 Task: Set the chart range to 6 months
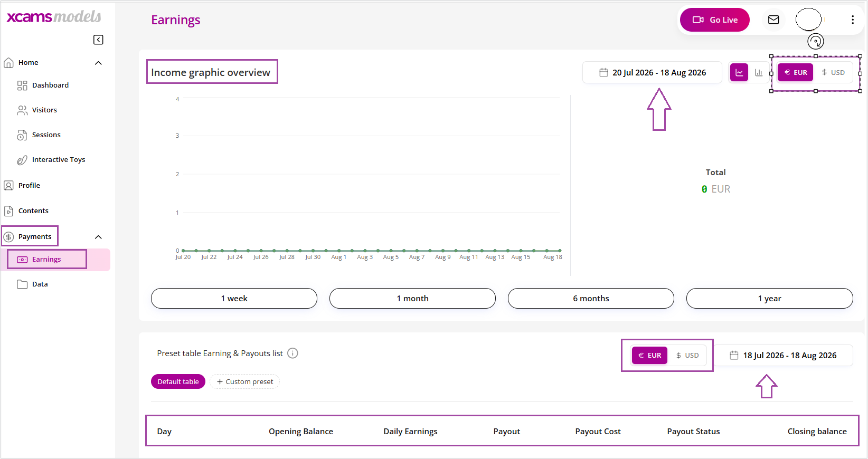tap(591, 298)
